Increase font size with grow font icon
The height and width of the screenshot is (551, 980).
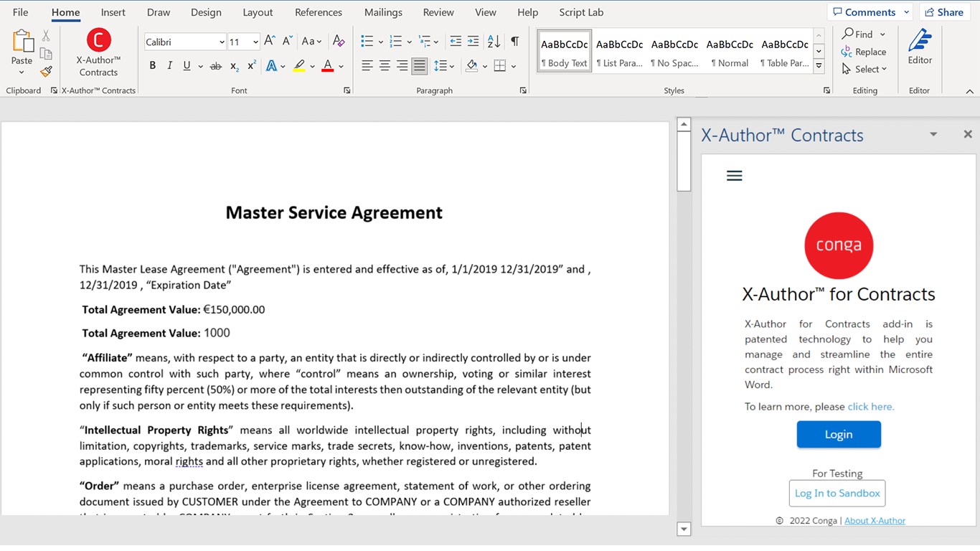click(x=270, y=42)
